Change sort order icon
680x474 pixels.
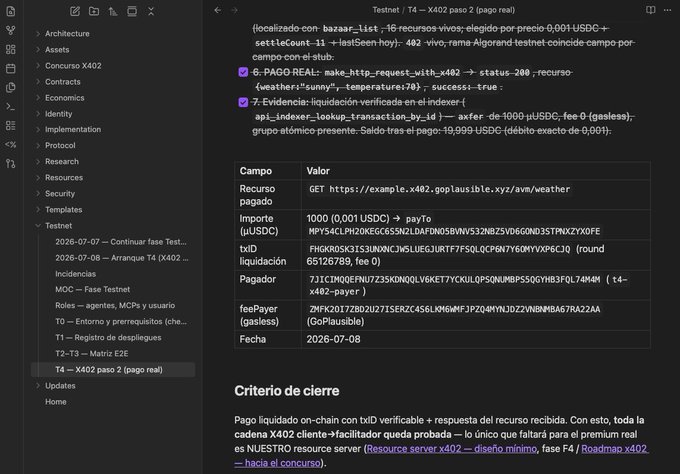click(113, 11)
